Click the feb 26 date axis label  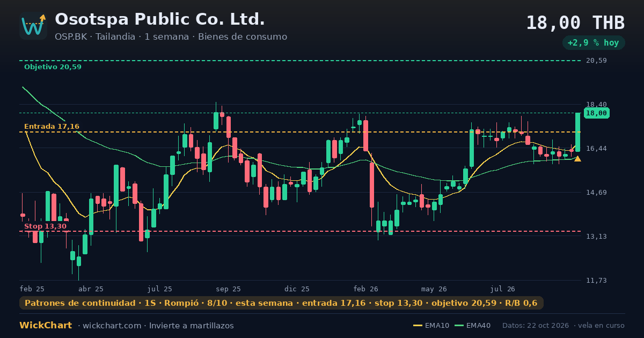[x=366, y=289]
